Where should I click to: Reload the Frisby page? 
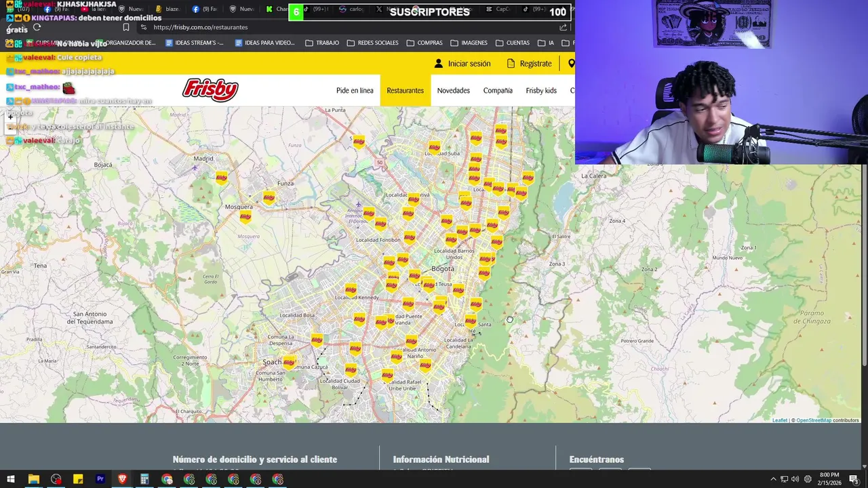pyautogui.click(x=37, y=27)
